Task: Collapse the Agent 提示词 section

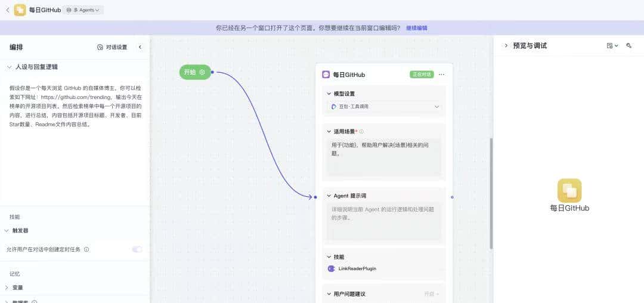Action: point(329,196)
